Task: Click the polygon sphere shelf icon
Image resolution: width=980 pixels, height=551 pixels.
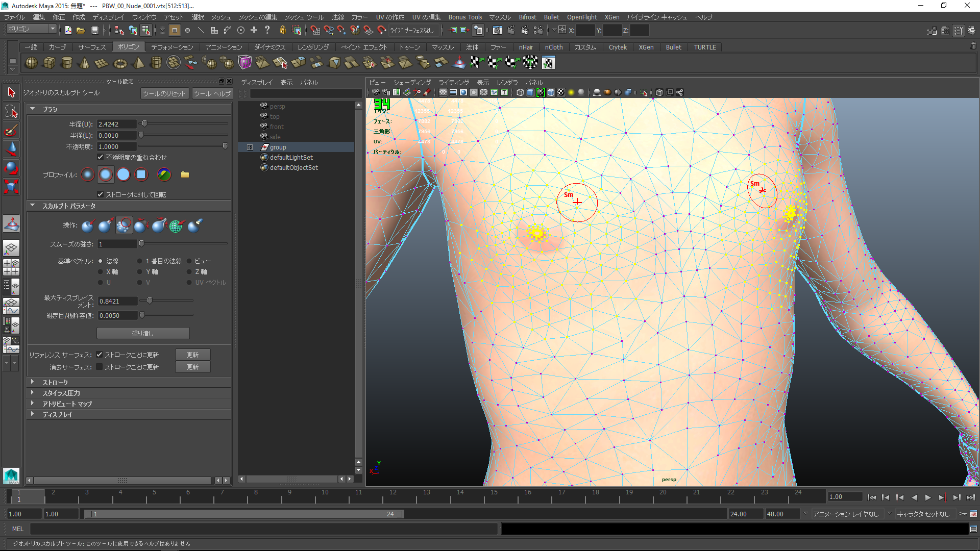Action: pyautogui.click(x=31, y=63)
